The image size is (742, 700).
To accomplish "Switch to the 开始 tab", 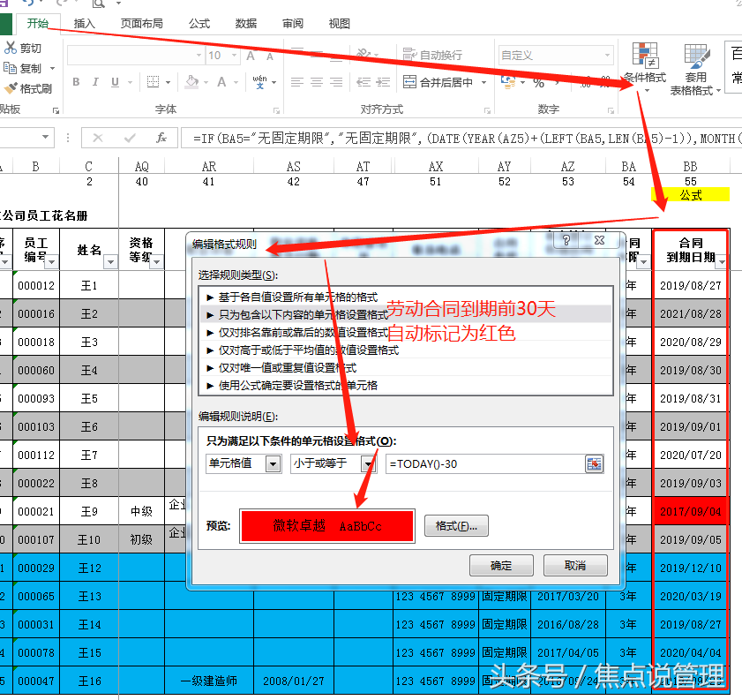I will click(38, 23).
